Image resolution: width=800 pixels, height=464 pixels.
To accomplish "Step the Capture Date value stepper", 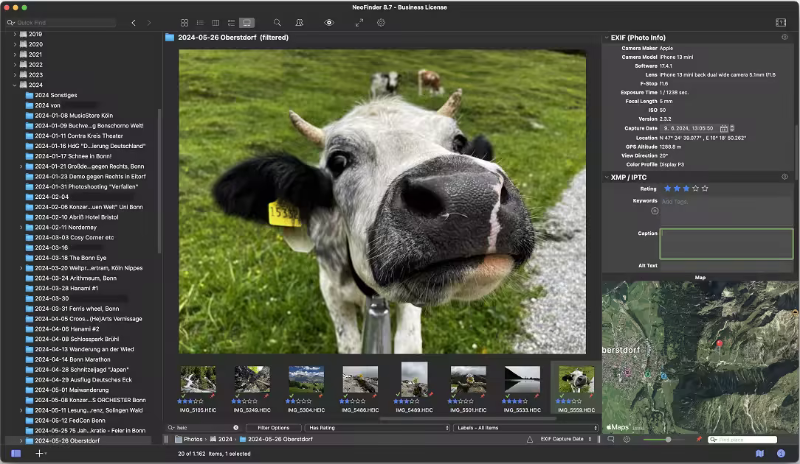I will coord(732,129).
